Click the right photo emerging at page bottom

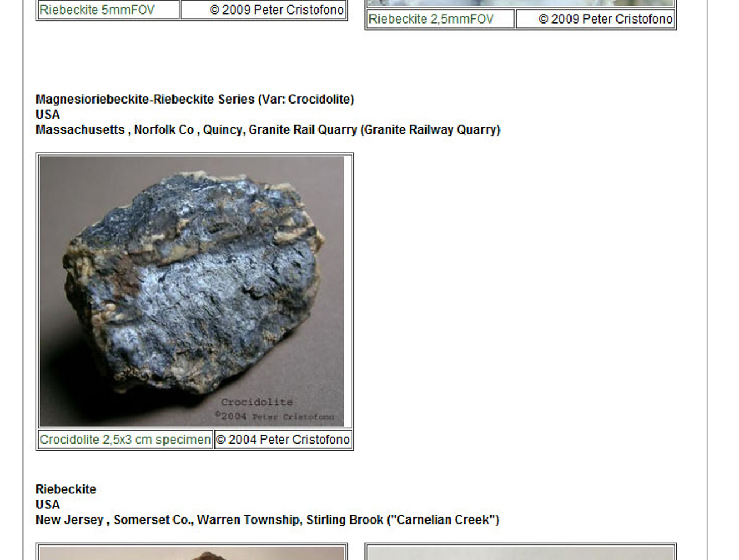pyautogui.click(x=521, y=554)
